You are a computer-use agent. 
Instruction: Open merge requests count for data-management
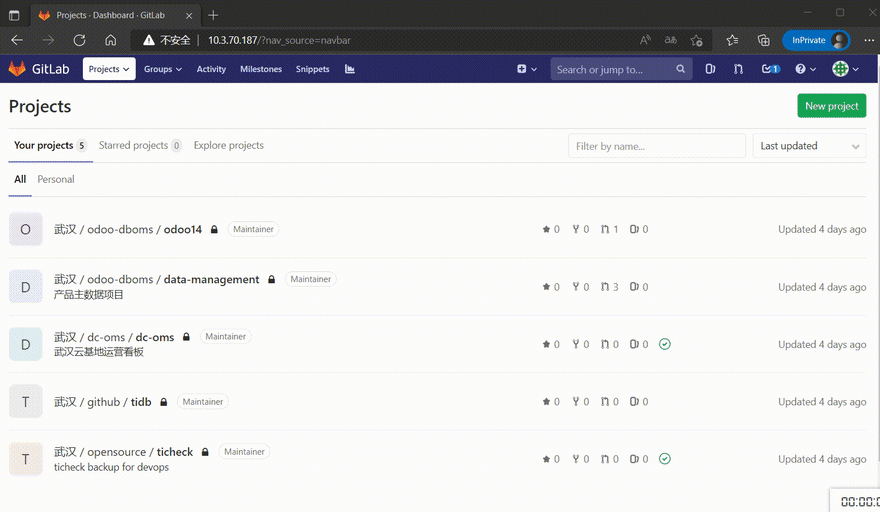pyautogui.click(x=609, y=287)
